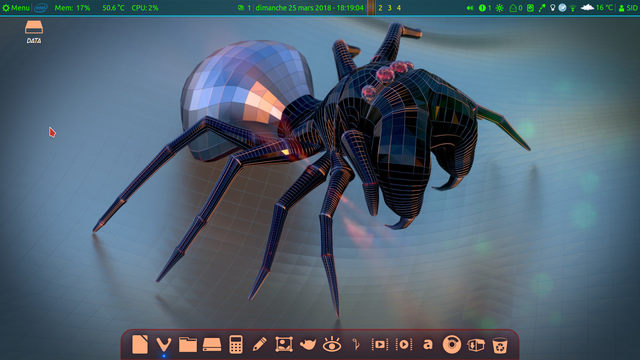Toggle the wifi network indicator
Screen dimensions: 640x360
(573, 8)
